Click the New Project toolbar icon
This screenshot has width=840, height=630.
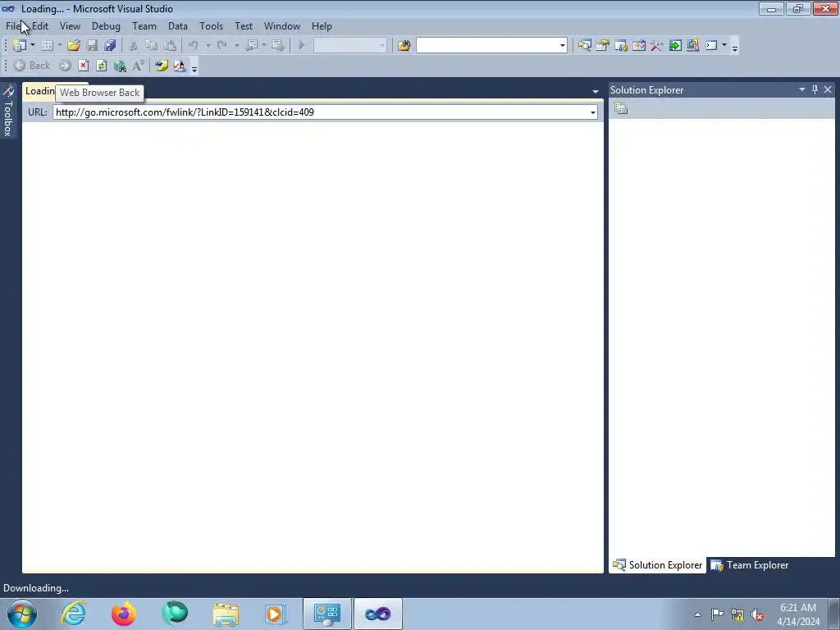click(20, 46)
